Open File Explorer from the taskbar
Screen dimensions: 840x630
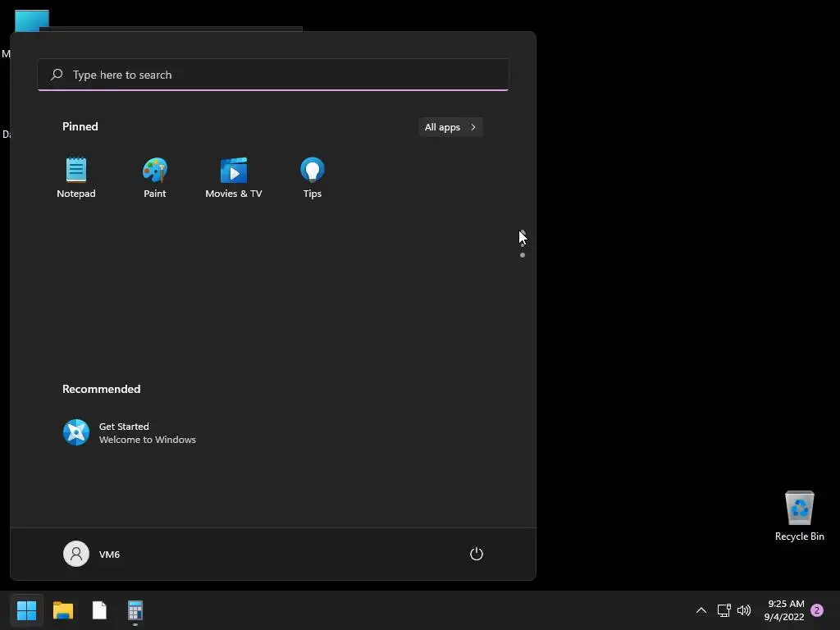pyautogui.click(x=63, y=610)
